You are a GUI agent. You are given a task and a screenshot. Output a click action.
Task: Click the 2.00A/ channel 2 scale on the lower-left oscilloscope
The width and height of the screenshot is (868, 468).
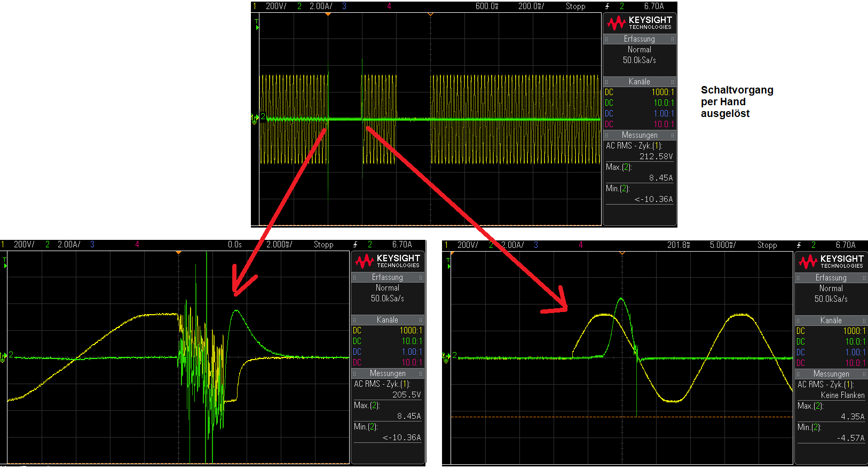[69, 245]
